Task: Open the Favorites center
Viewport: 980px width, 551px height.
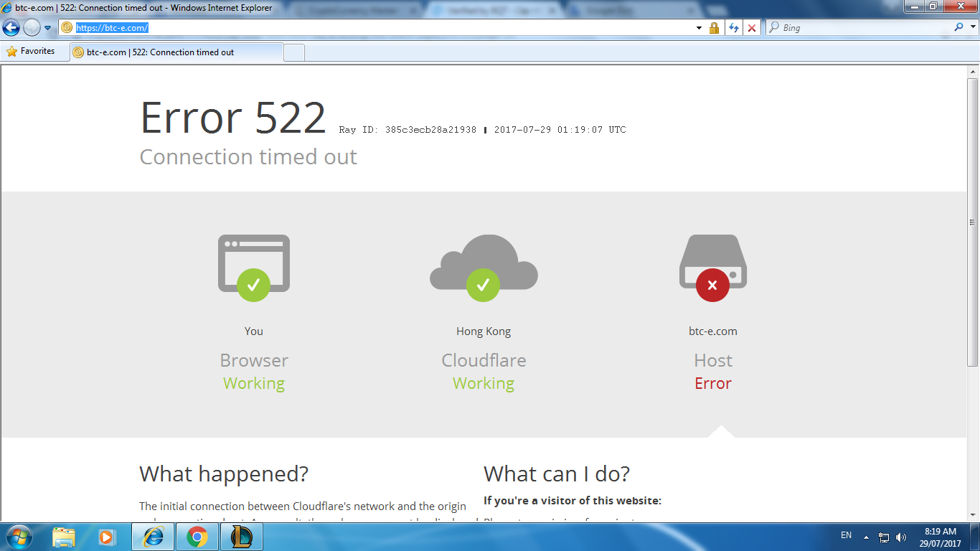Action: pos(31,52)
